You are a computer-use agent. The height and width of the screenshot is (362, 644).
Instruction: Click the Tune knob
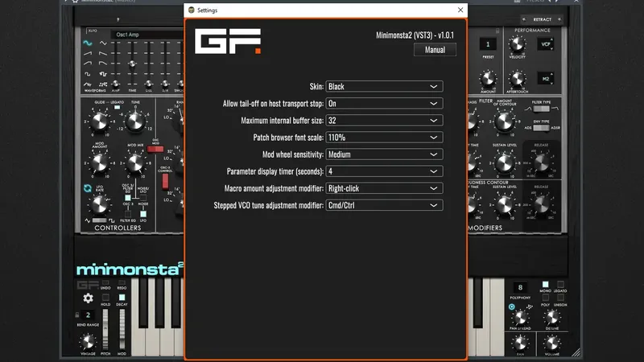134,121
